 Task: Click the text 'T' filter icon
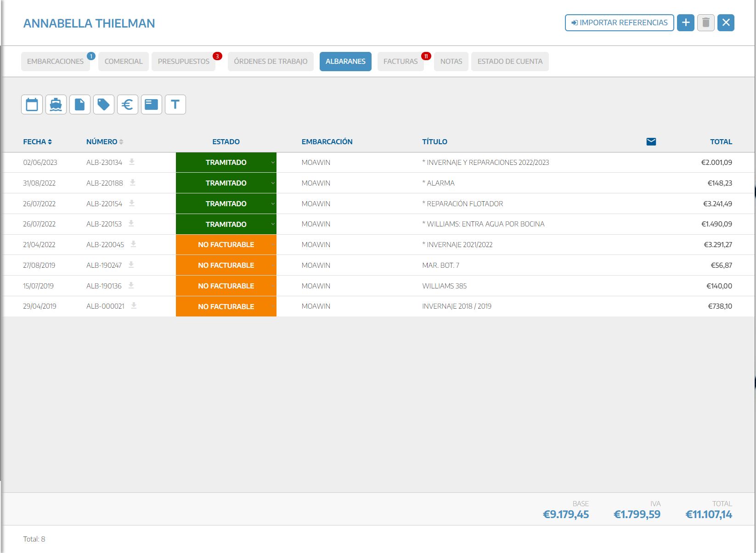(175, 105)
